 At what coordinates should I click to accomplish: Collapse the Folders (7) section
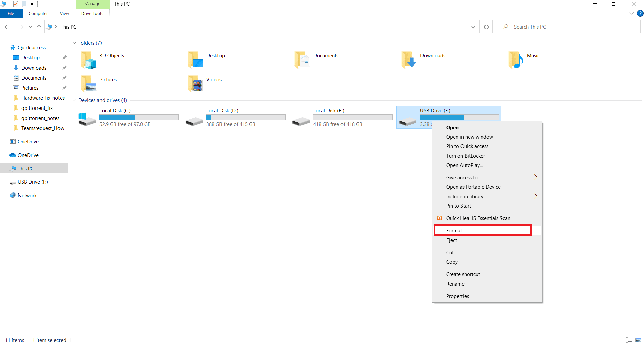(74, 43)
